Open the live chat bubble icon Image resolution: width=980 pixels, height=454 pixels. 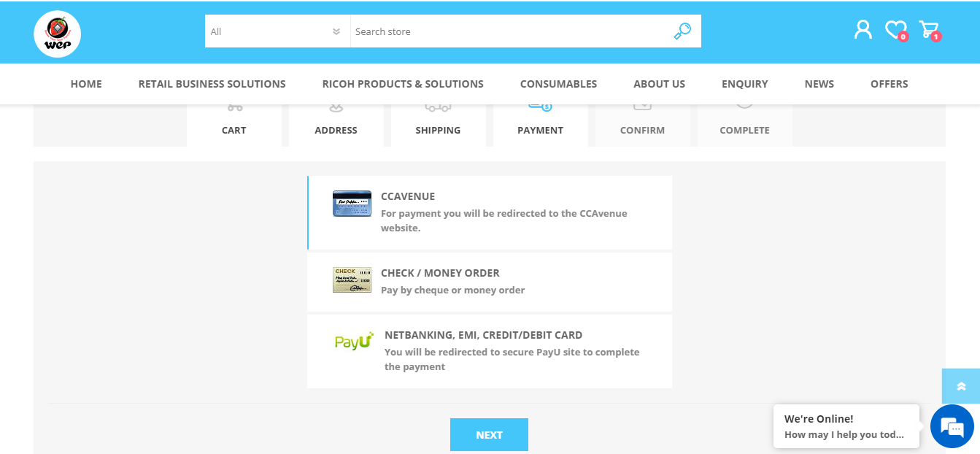coord(952,426)
